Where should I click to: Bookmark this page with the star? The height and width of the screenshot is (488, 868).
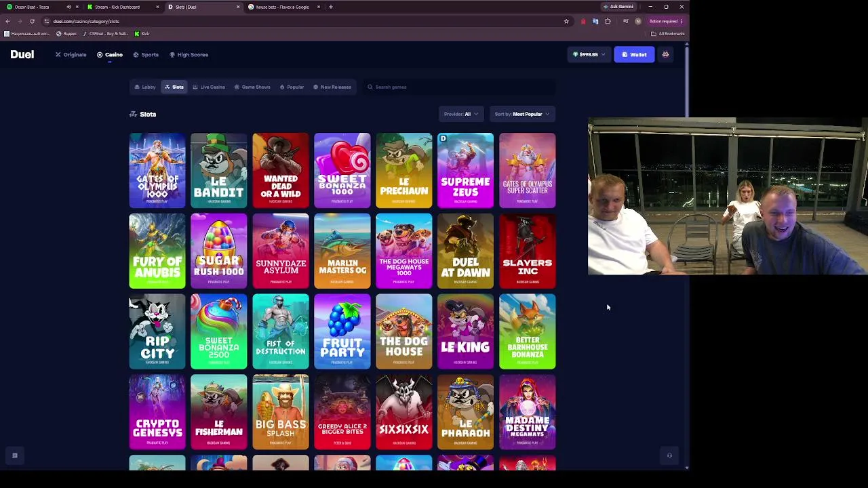566,21
